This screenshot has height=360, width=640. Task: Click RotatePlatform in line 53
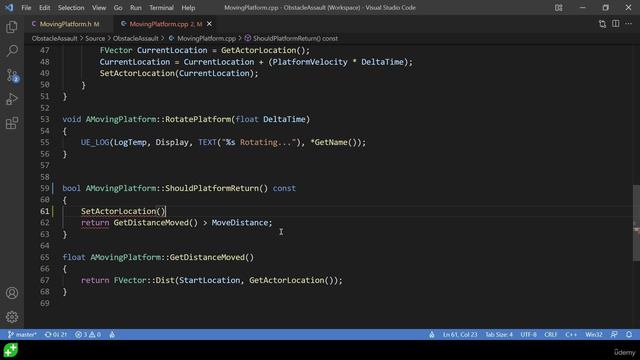pos(198,119)
